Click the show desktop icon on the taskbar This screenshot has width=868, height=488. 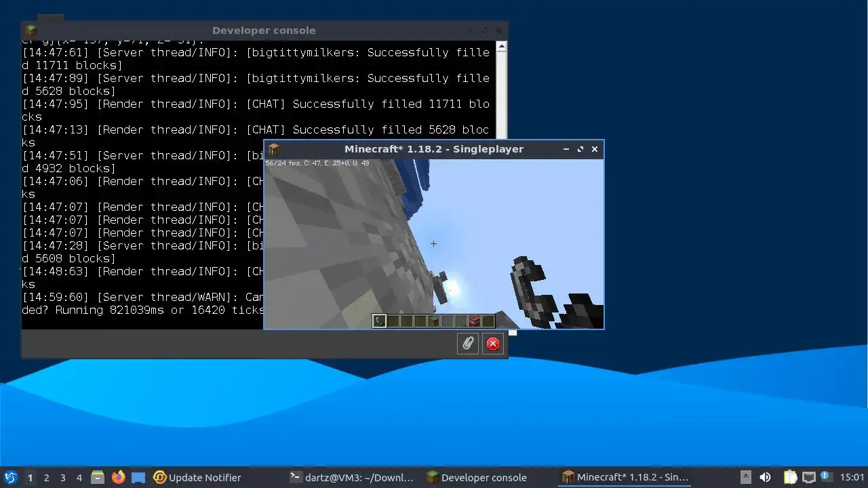(138, 477)
